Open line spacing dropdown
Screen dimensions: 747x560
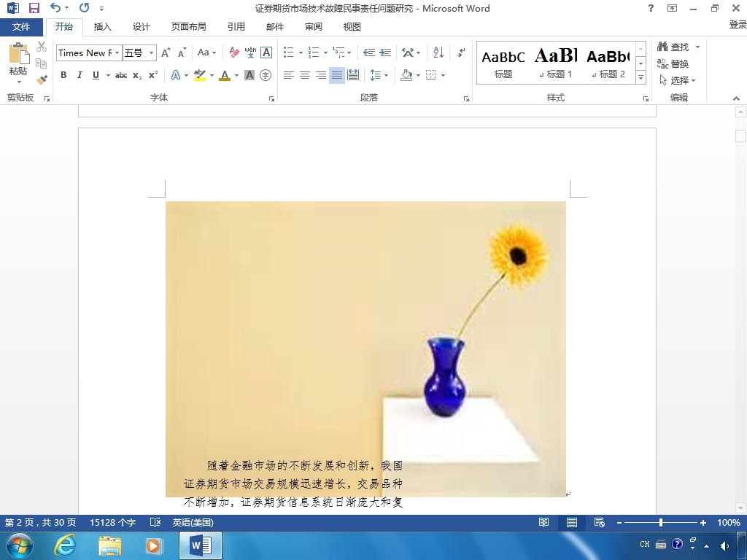pyautogui.click(x=379, y=75)
